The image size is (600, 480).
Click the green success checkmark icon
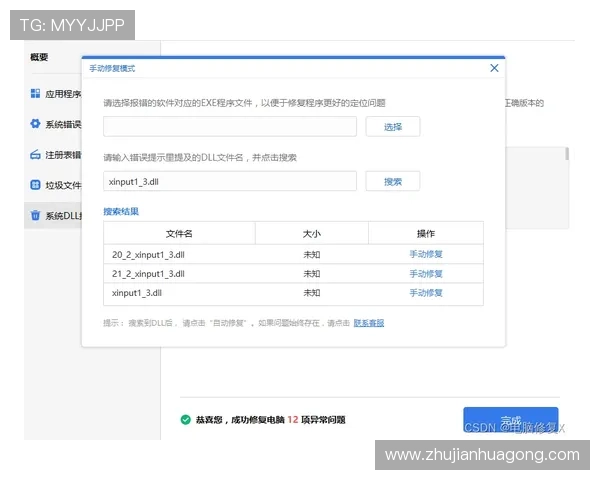pos(186,420)
